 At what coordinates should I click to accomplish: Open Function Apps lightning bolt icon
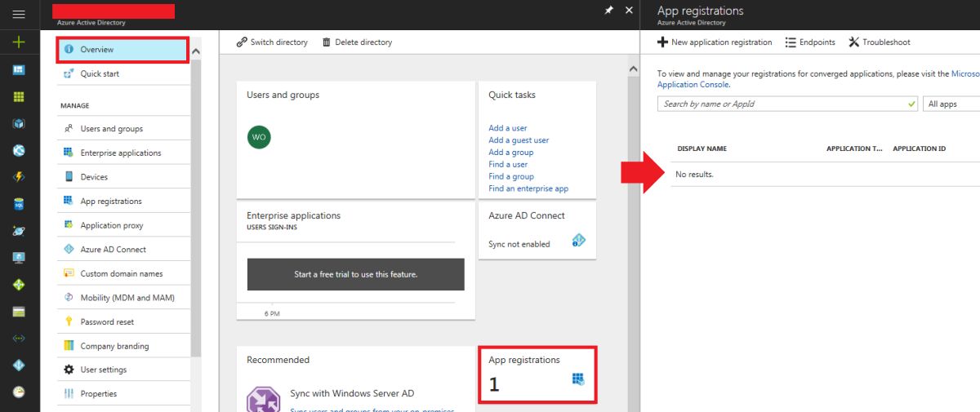tap(19, 177)
